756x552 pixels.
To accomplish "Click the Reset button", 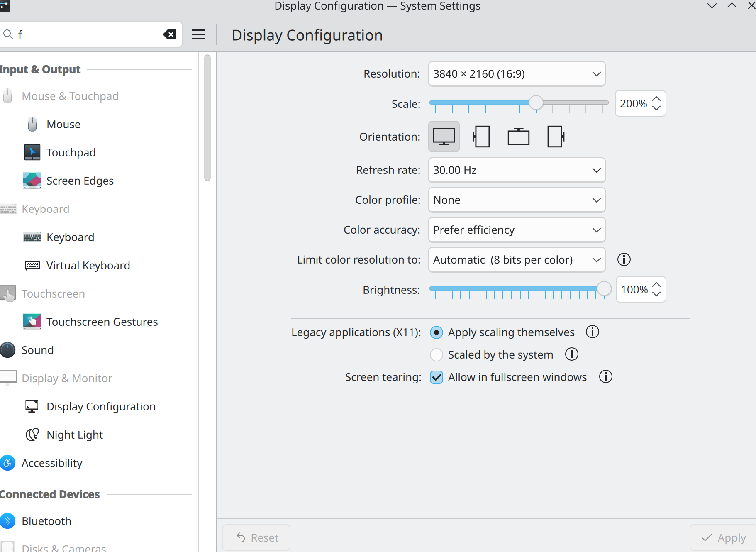I will coord(257,538).
